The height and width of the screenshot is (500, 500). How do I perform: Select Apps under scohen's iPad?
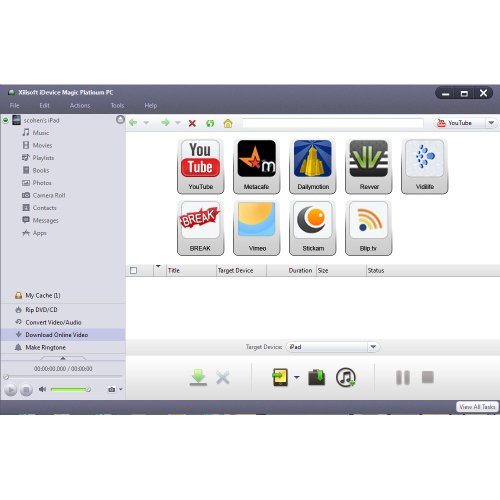[x=39, y=233]
